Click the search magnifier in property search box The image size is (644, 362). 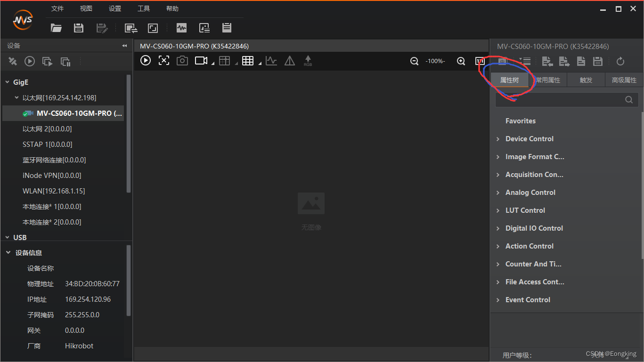click(629, 99)
